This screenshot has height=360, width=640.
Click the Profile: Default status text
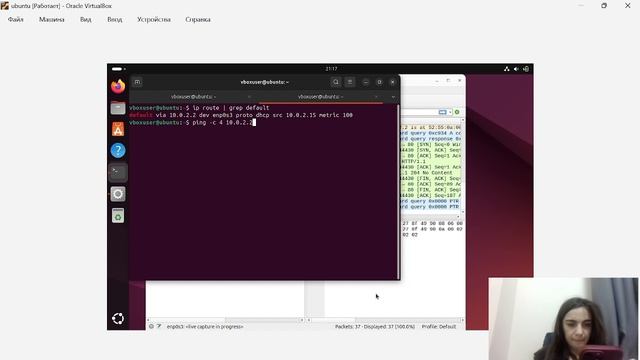(x=439, y=327)
